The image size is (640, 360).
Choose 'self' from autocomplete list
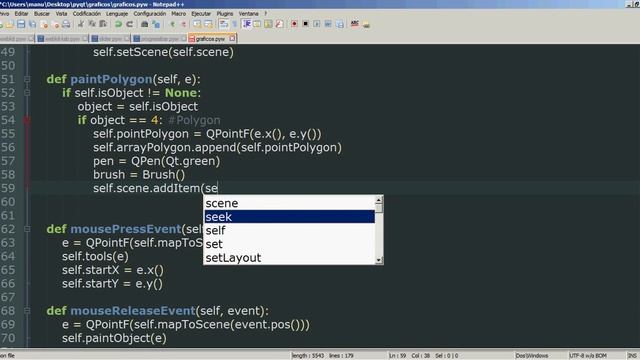tap(289, 230)
